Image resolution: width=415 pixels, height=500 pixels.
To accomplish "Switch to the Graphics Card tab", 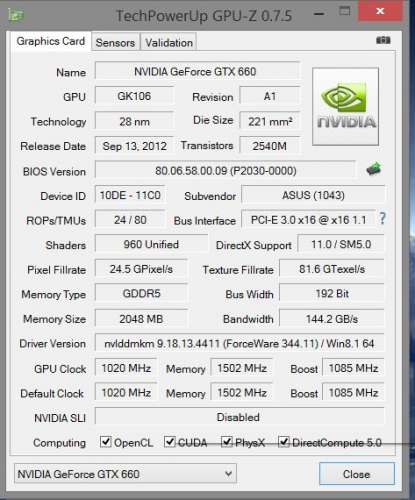I will point(50,41).
